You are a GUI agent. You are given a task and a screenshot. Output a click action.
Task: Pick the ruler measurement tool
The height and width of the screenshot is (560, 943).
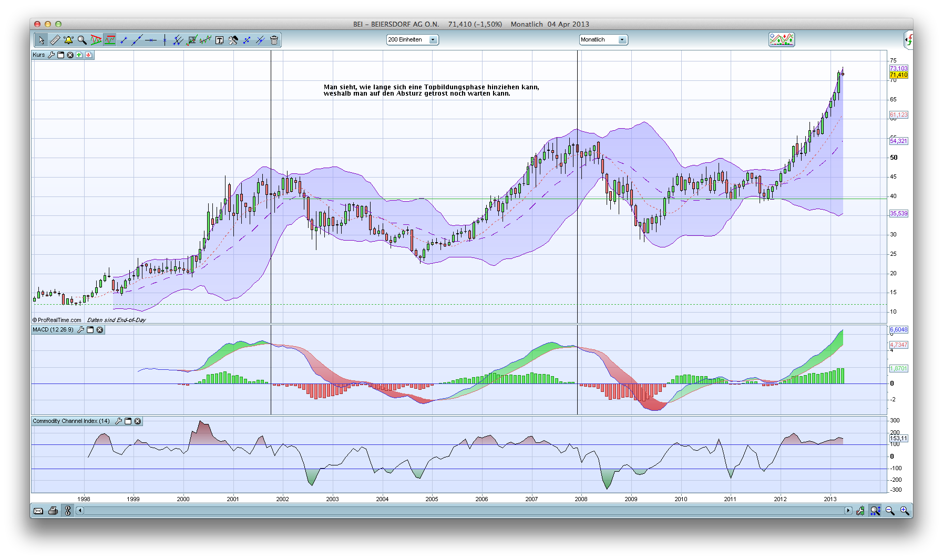click(55, 40)
